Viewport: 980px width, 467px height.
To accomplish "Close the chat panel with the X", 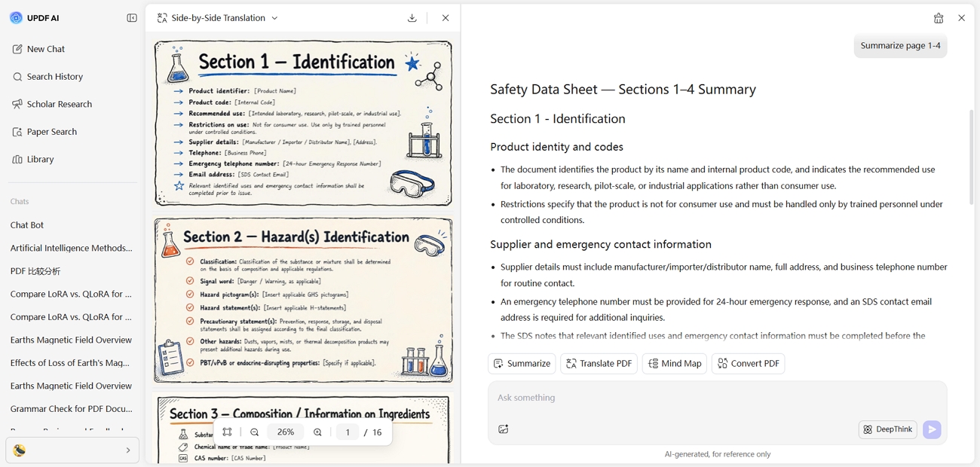I will tap(961, 18).
